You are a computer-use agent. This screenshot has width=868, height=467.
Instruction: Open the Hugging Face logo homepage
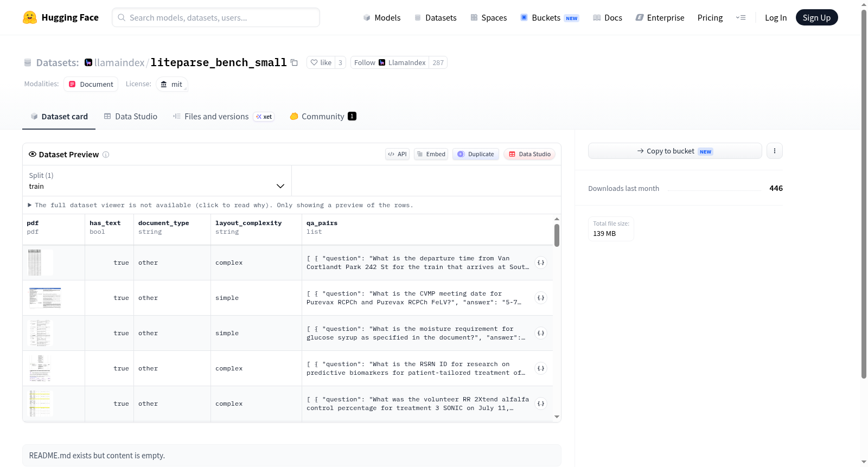click(x=61, y=17)
